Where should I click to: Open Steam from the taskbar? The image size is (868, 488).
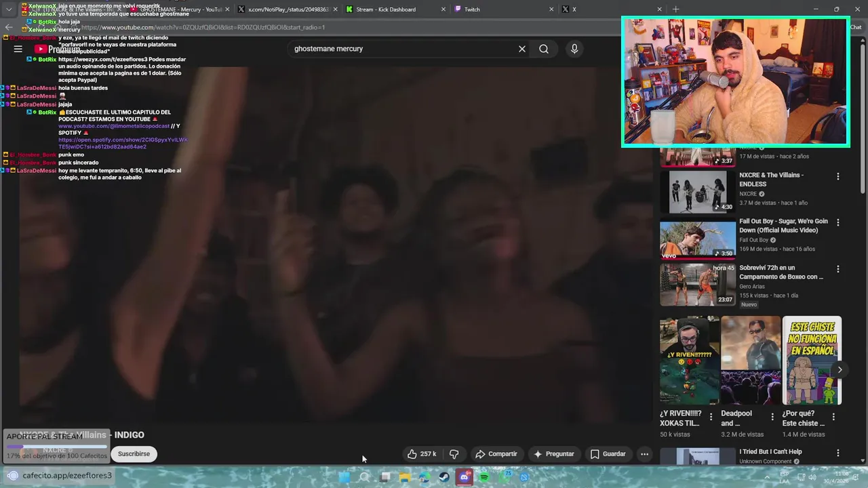click(444, 477)
